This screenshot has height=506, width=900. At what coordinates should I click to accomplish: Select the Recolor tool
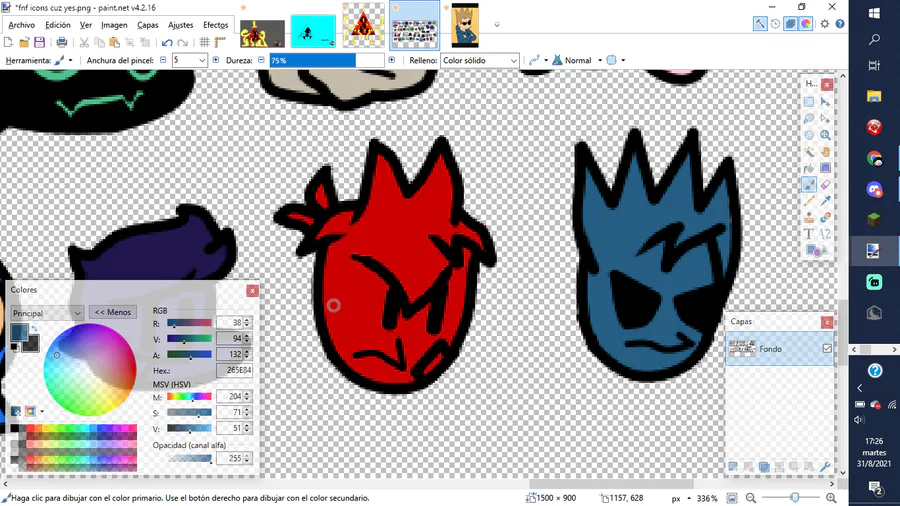(825, 217)
